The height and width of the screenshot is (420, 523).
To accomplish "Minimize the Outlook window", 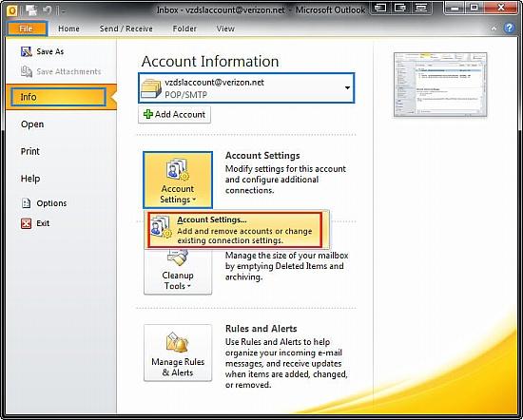I will point(455,8).
